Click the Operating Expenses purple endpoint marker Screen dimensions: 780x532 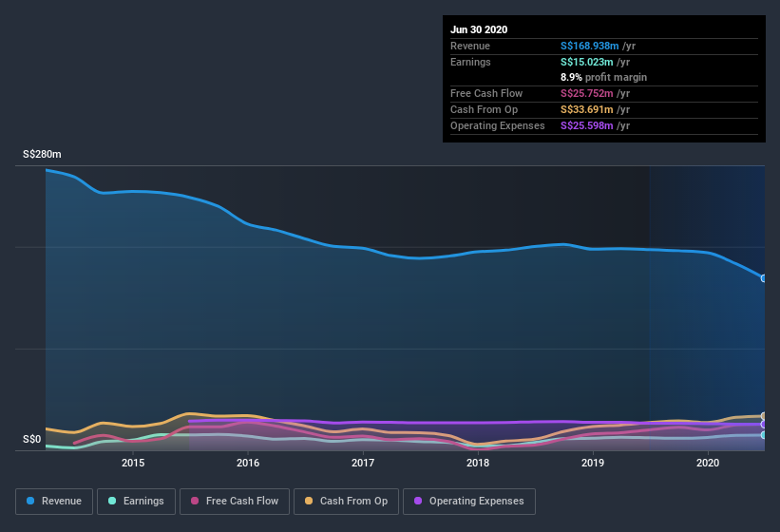click(x=764, y=425)
